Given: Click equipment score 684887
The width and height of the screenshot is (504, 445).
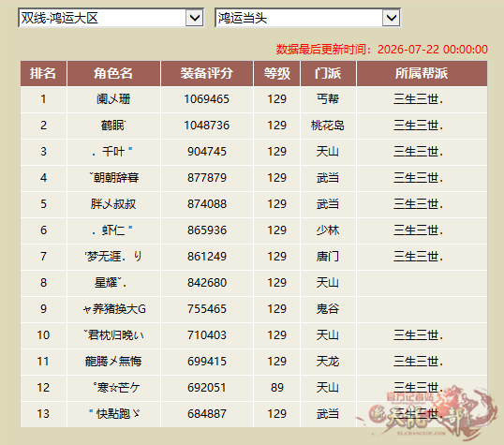Looking at the screenshot, I should click(207, 414).
